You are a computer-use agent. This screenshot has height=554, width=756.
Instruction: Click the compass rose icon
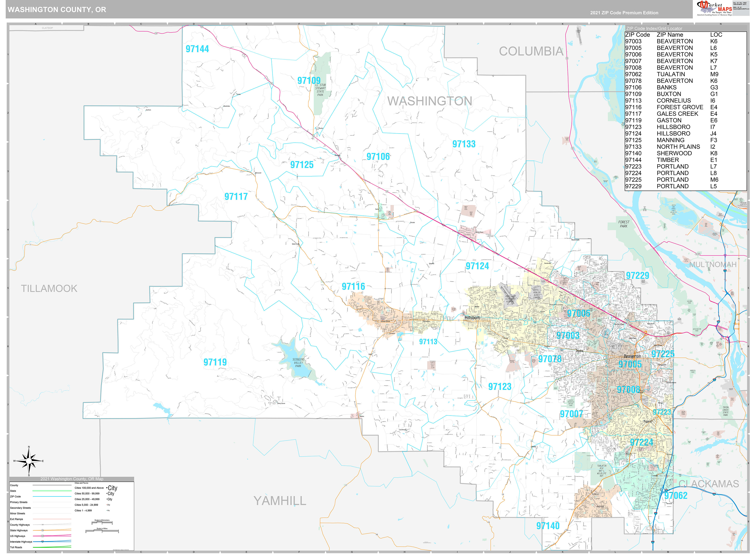29,461
